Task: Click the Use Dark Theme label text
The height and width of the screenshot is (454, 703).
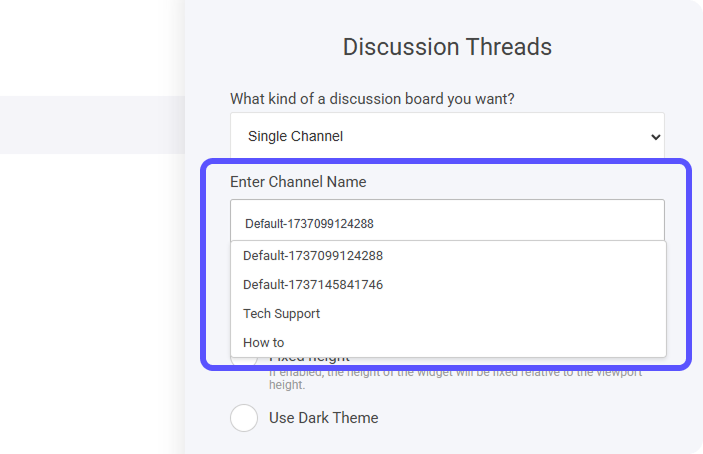Action: [x=323, y=417]
